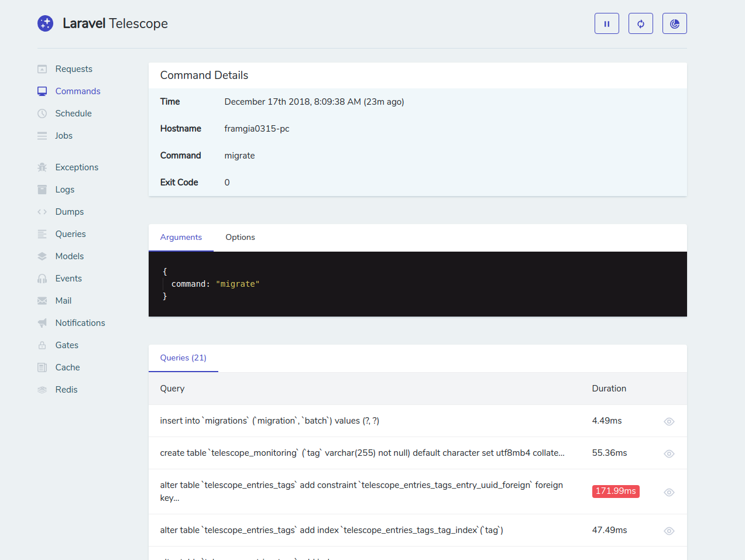Navigate to the Queries page

(x=70, y=234)
